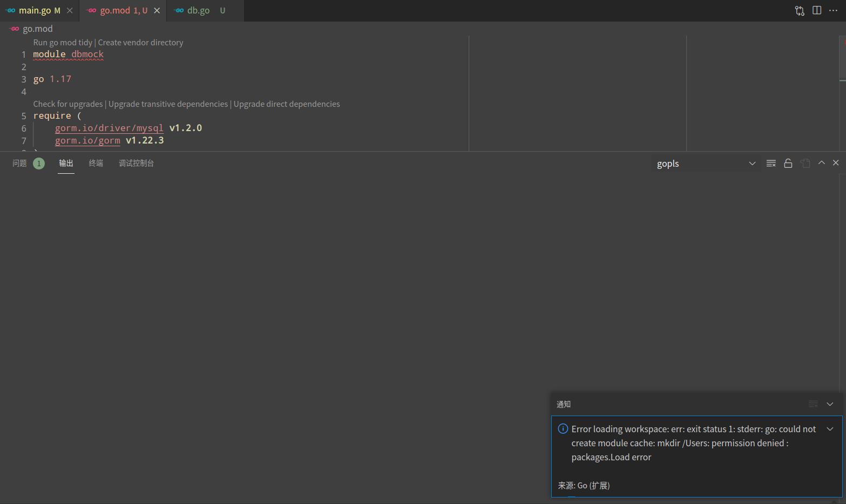Clear all notifications icon
This screenshot has width=846, height=504.
[x=814, y=404]
